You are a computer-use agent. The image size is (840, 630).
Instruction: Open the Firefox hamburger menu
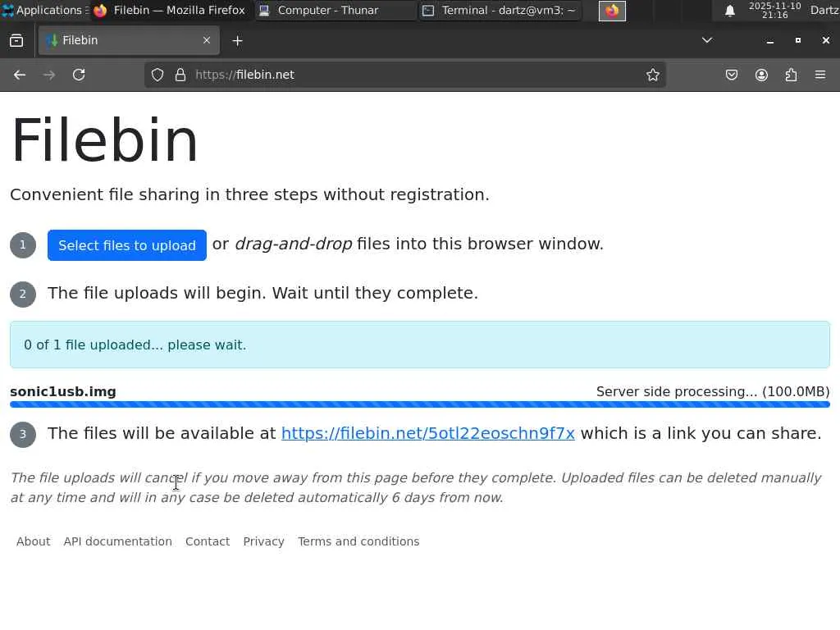(x=820, y=75)
